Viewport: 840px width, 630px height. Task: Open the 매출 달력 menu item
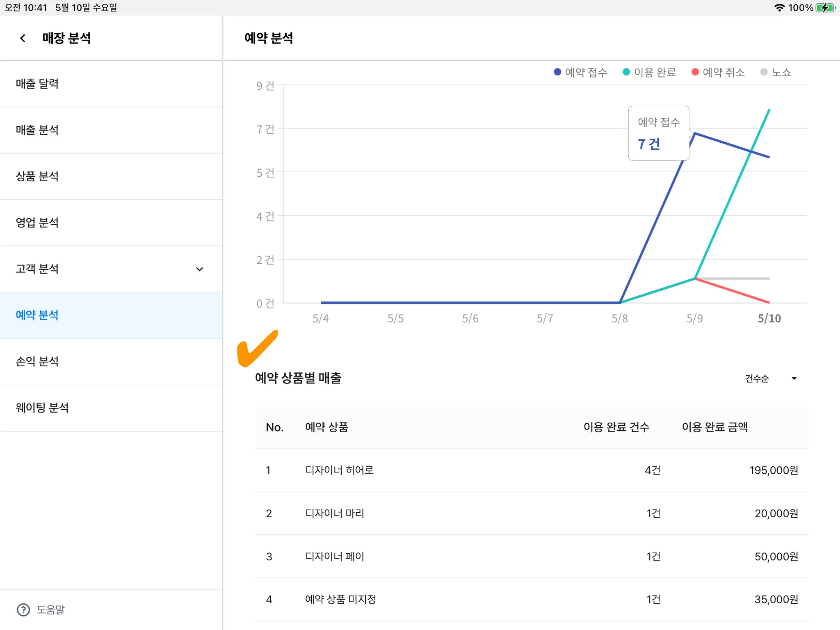point(37,84)
